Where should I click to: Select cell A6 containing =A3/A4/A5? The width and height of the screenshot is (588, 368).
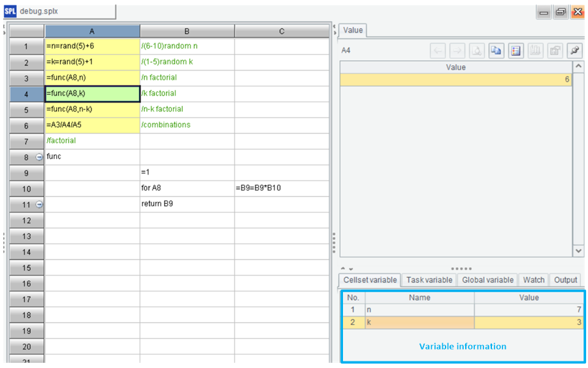(x=92, y=125)
